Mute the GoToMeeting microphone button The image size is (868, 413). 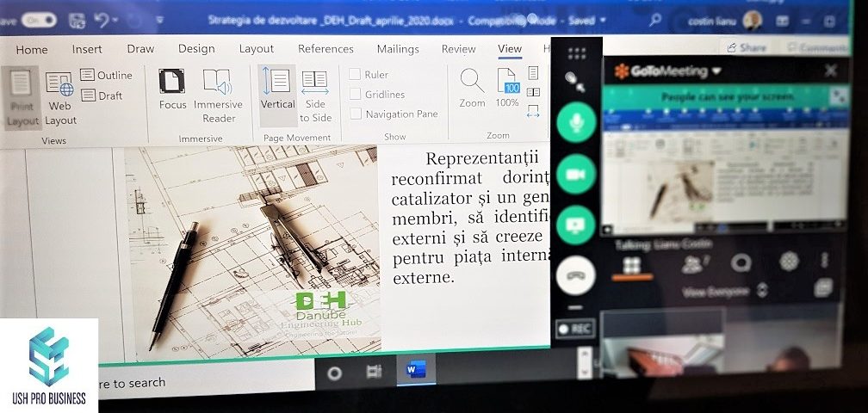pos(576,123)
